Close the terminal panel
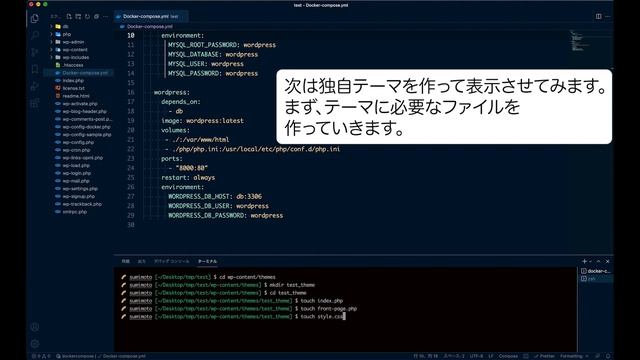The image size is (640, 360). (x=608, y=261)
